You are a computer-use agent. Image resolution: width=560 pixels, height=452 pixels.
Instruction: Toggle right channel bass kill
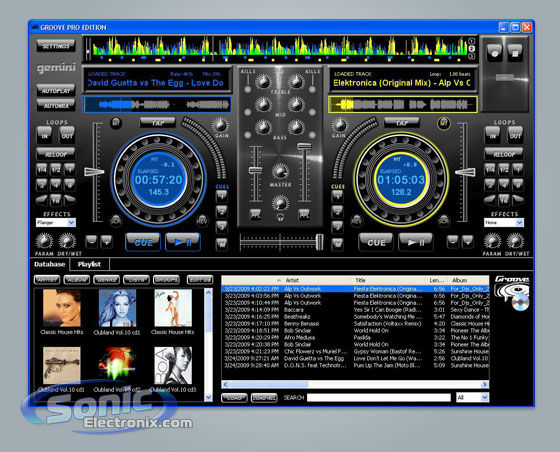312,135
